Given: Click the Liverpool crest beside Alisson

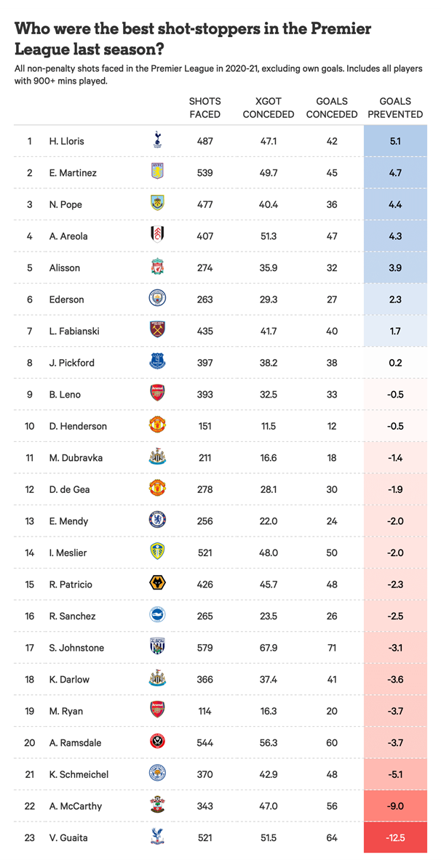Looking at the screenshot, I should coord(157,268).
